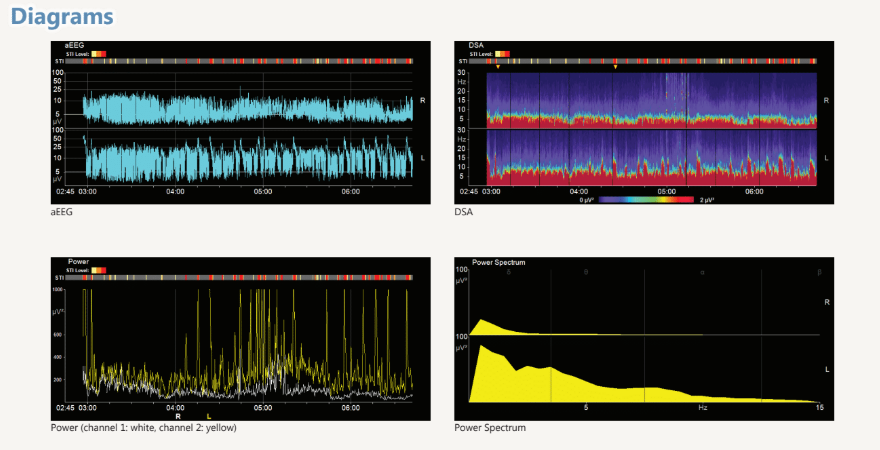Image resolution: width=880 pixels, height=450 pixels.
Task: Select the L channel label in DSA
Action: 826,158
